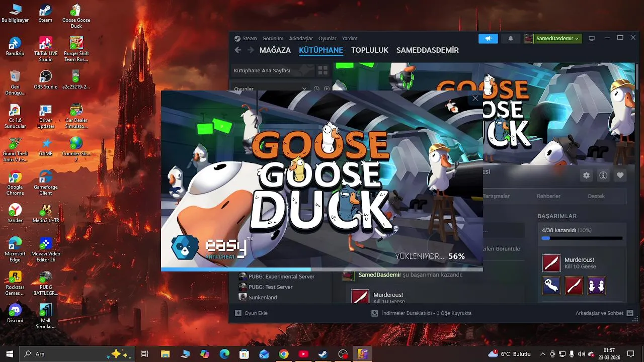Viewport: 644px width, 362px height.
Task: Open Goose Goose Duck desktop shortcut
Action: click(x=76, y=16)
